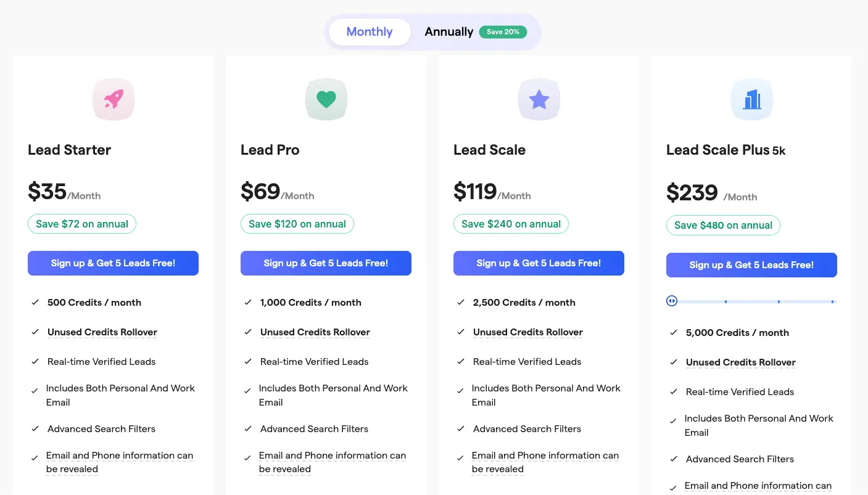Click Save $72 on annual badge
The height and width of the screenshot is (495, 868).
click(x=82, y=224)
